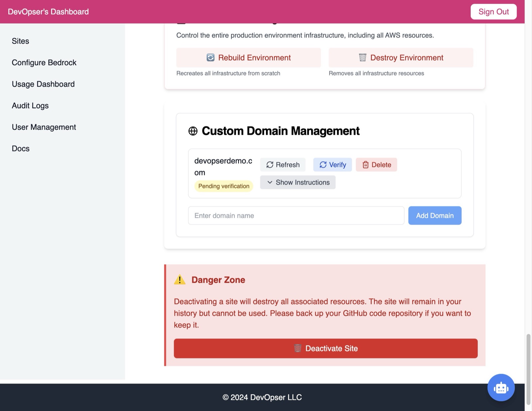Screen dimensions: 532x411
Task: Click the warning triangle icon in Danger Zone
Action: tap(180, 280)
